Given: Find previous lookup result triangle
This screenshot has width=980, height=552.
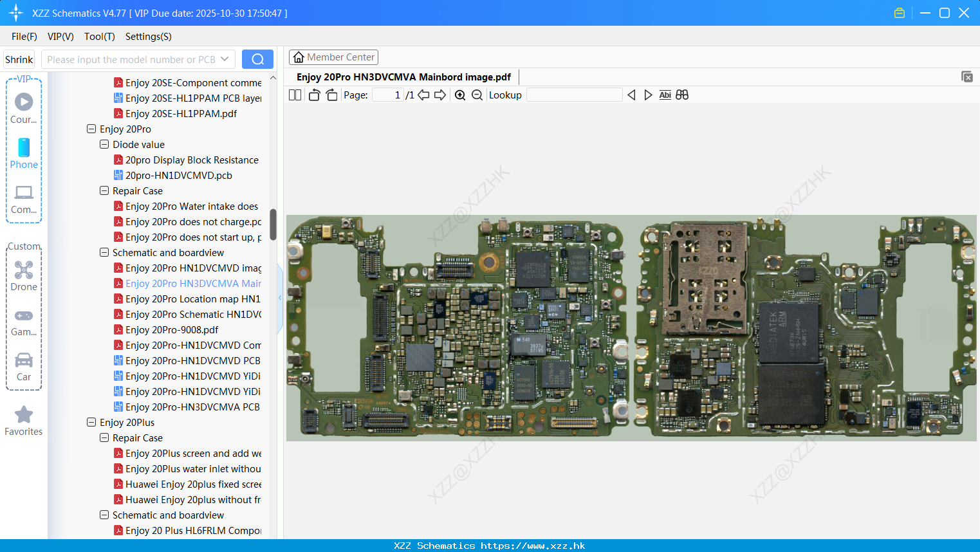Looking at the screenshot, I should pos(631,95).
